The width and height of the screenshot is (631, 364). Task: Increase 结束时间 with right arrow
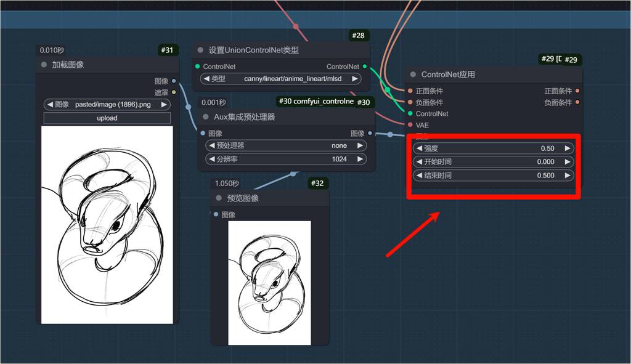point(568,176)
